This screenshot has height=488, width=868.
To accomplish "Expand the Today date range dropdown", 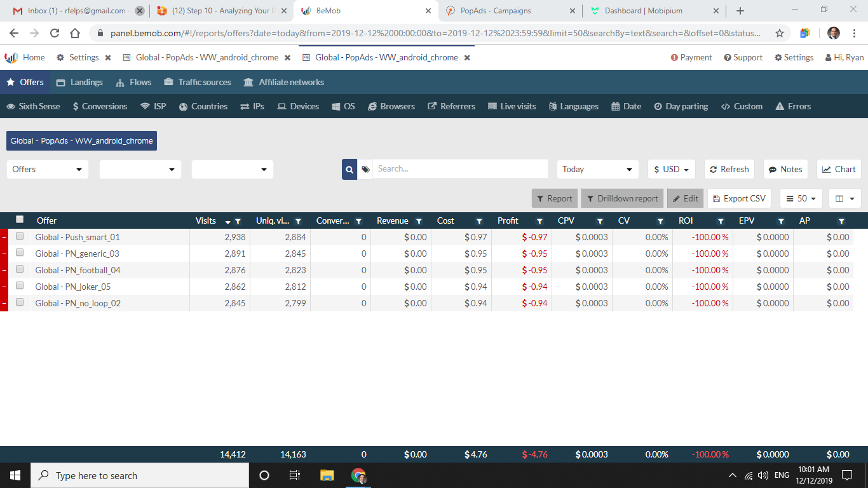I will (x=597, y=169).
